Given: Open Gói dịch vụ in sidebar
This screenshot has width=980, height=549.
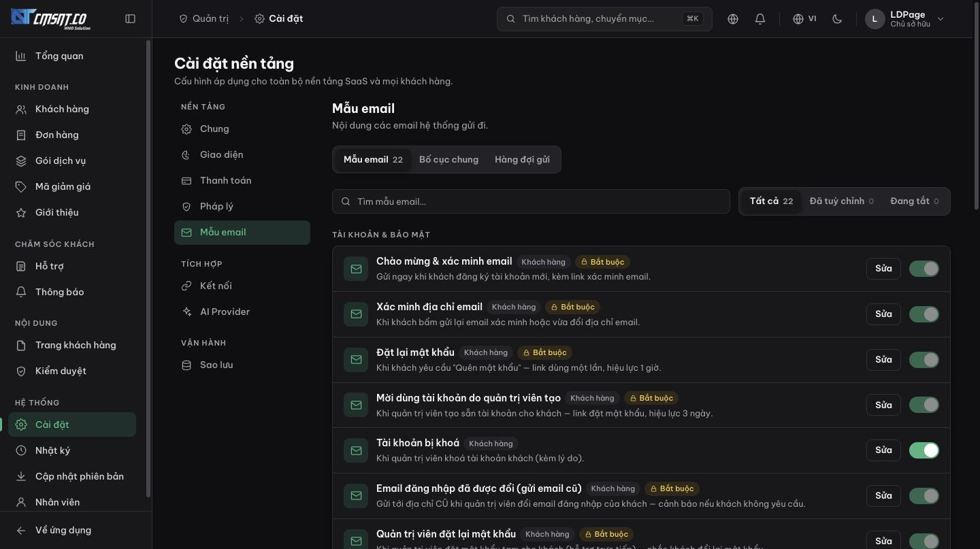Looking at the screenshot, I should click(72, 161).
